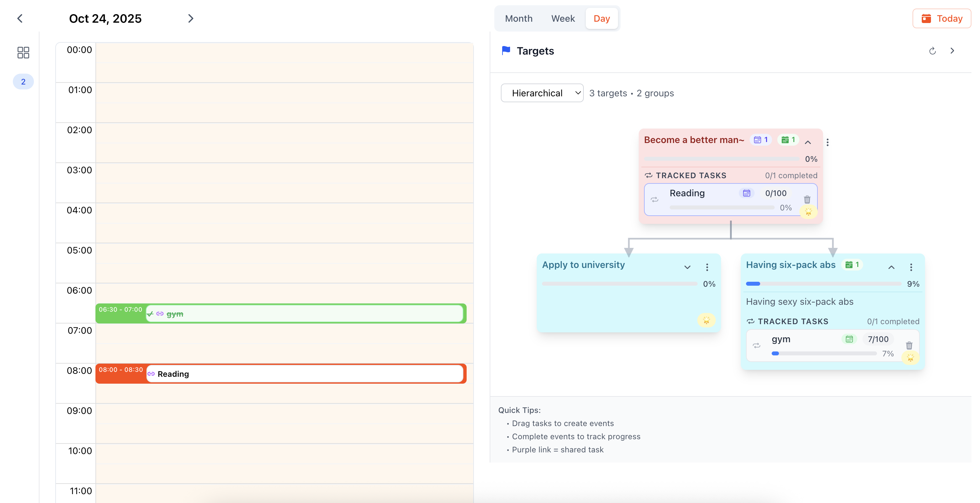This screenshot has height=503, width=980.
Task: Click the gym task 7% progress bar
Action: tap(824, 354)
